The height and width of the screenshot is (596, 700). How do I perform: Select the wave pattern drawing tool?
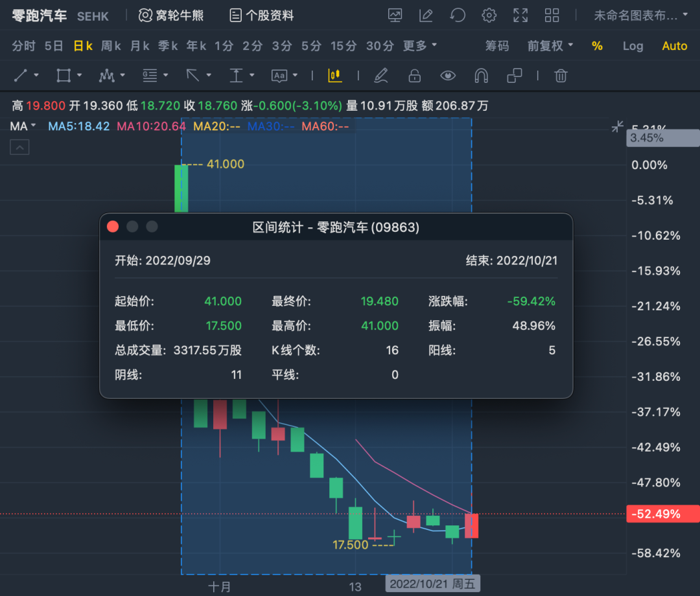107,76
